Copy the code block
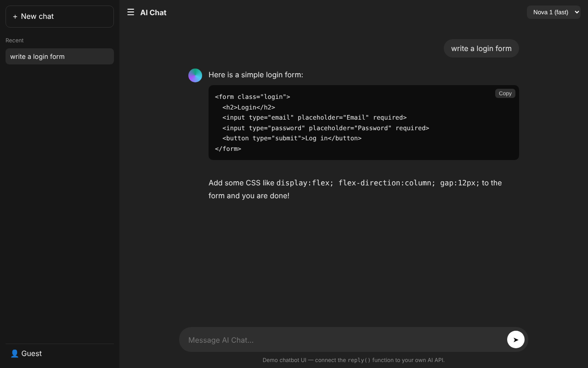Screen dimensions: 588x368 (x=505, y=93)
